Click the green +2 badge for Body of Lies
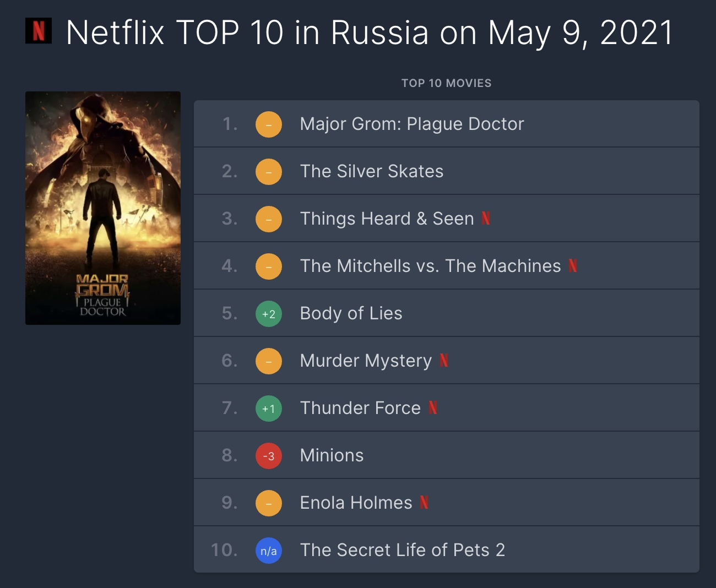The width and height of the screenshot is (716, 588). pos(269,314)
